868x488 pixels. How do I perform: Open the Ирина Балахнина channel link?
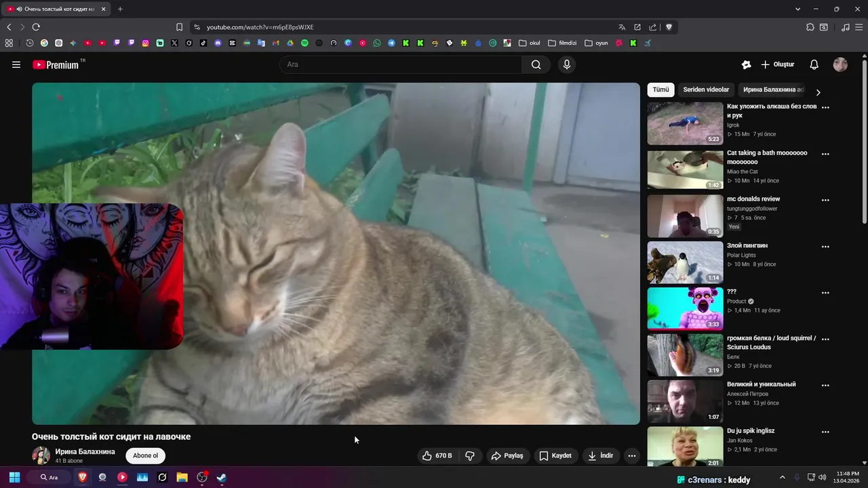click(x=85, y=451)
